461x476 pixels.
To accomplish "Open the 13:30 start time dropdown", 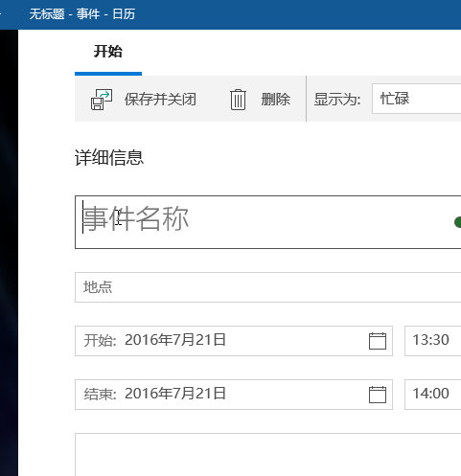I will pos(432,341).
